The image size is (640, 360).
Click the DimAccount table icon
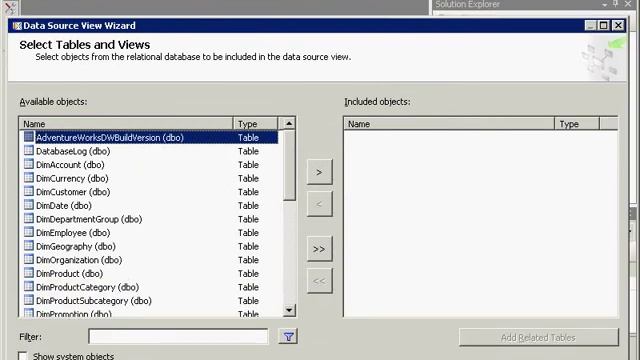coord(29,164)
